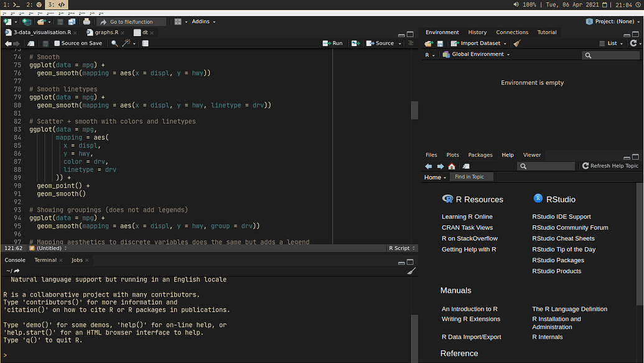Image resolution: width=644 pixels, height=363 pixels.
Task: Click the Find in Topic field
Action: (x=472, y=177)
